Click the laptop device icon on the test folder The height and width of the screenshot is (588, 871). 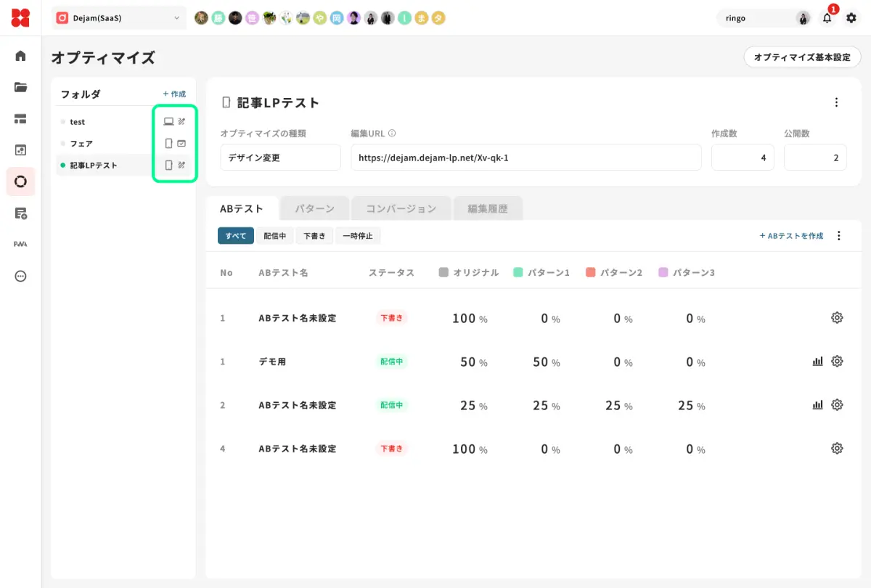pos(168,122)
